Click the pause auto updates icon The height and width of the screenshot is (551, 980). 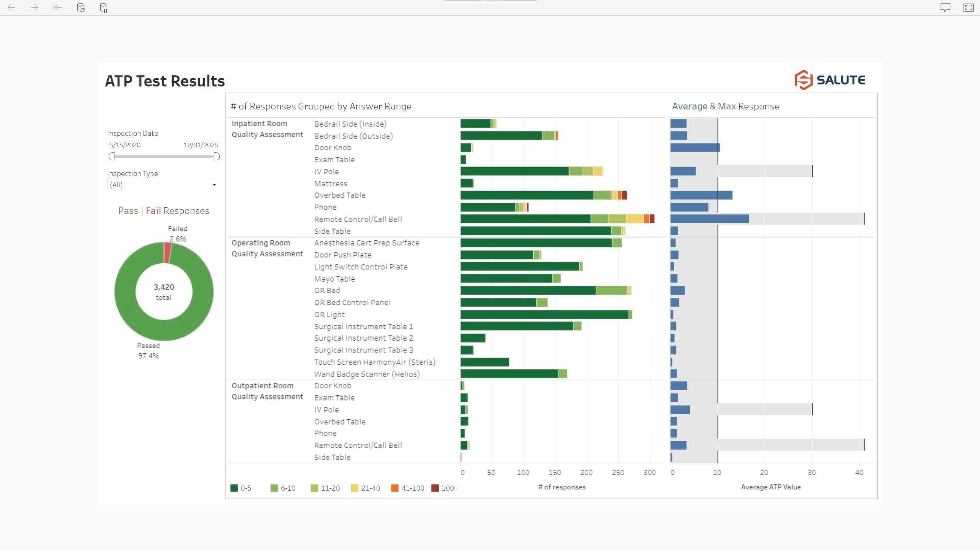click(x=103, y=8)
